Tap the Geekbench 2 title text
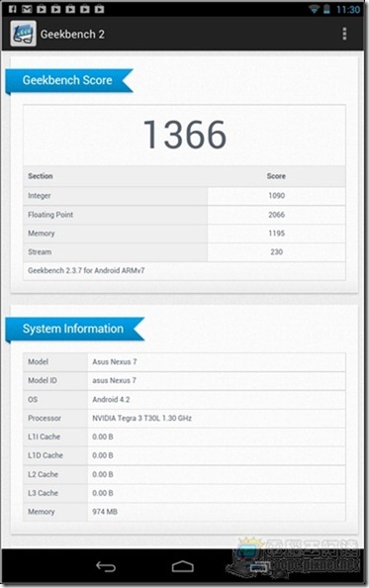This screenshot has width=369, height=588. tap(72, 34)
